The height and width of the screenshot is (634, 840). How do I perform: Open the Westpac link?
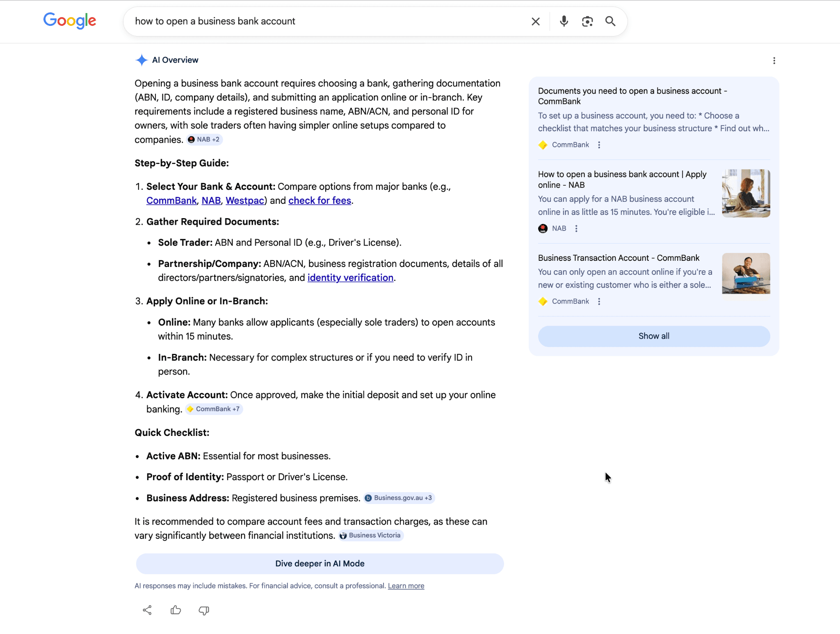[245, 201]
